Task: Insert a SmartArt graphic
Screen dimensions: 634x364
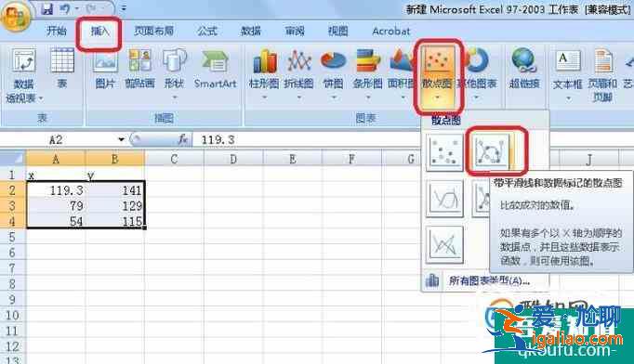Action: (x=215, y=68)
